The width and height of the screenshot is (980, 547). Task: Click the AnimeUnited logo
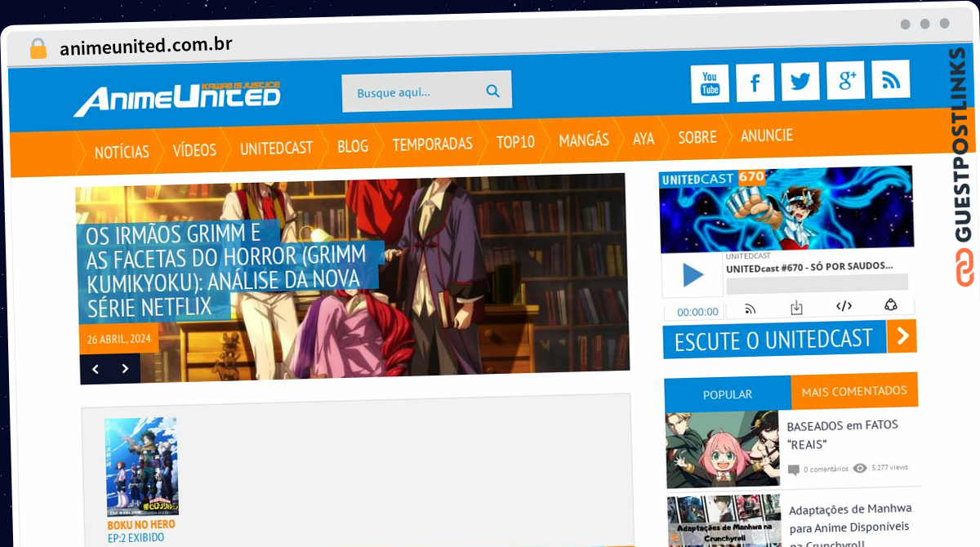click(177, 99)
